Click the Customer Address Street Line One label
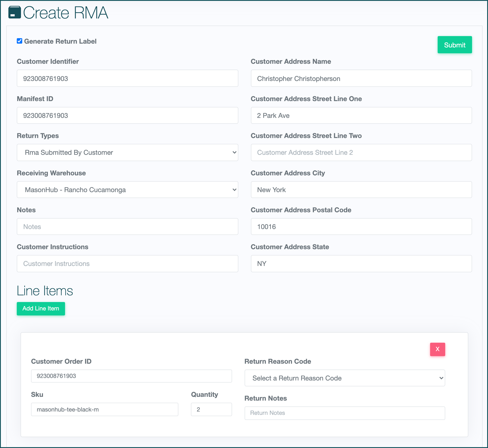This screenshot has height=448, width=488. point(306,99)
